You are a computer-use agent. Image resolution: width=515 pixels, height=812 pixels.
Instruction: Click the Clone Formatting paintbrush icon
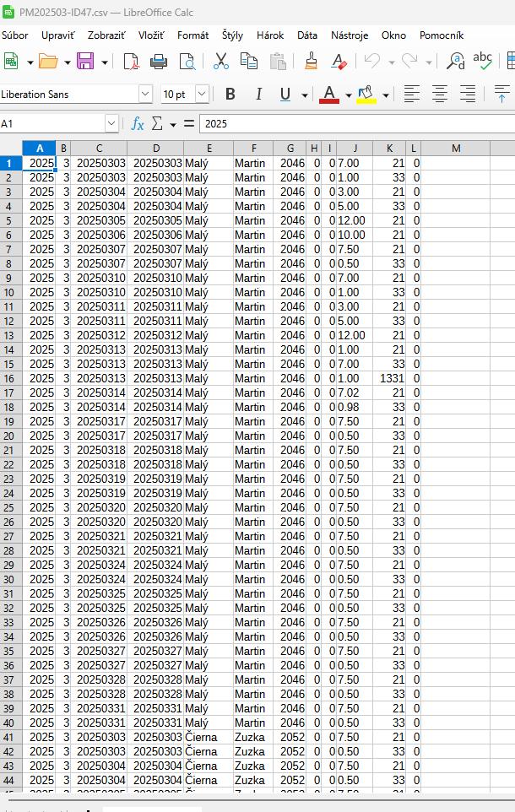coord(311,61)
